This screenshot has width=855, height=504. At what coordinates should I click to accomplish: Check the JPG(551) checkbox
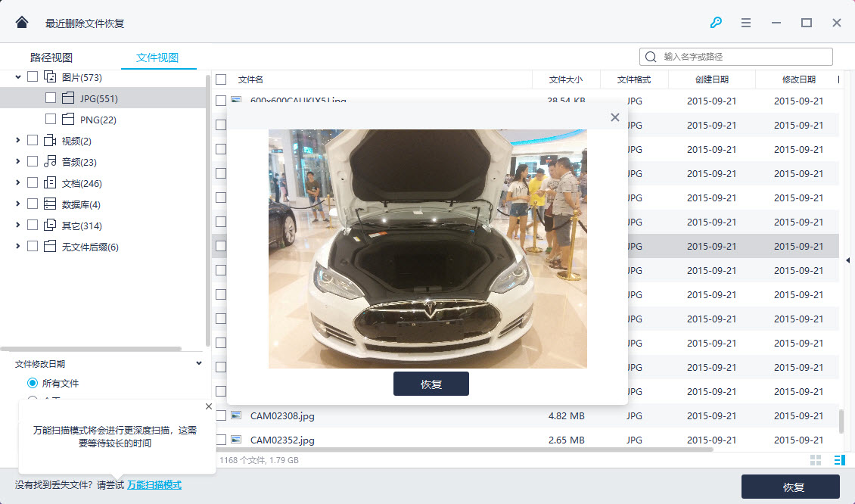pyautogui.click(x=51, y=98)
